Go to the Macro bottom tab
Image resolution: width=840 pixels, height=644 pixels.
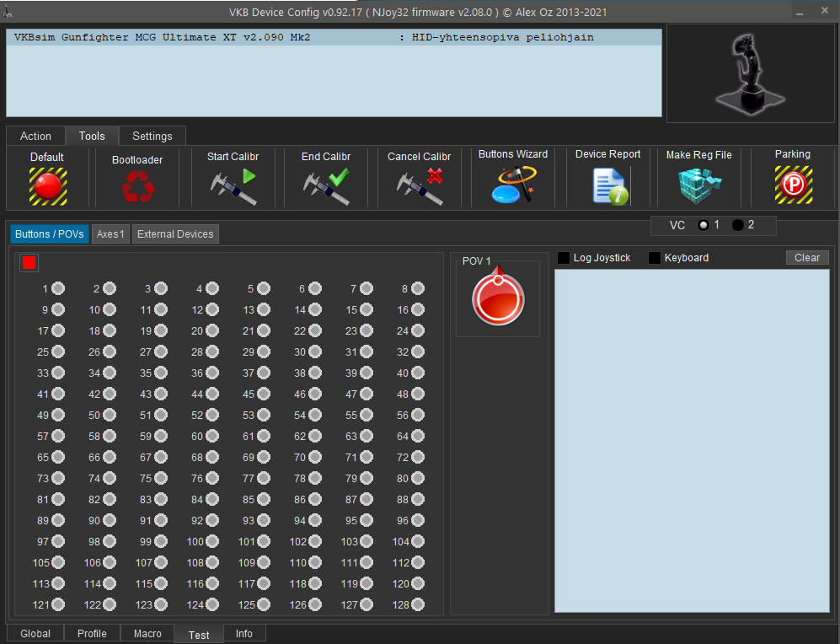point(147,633)
